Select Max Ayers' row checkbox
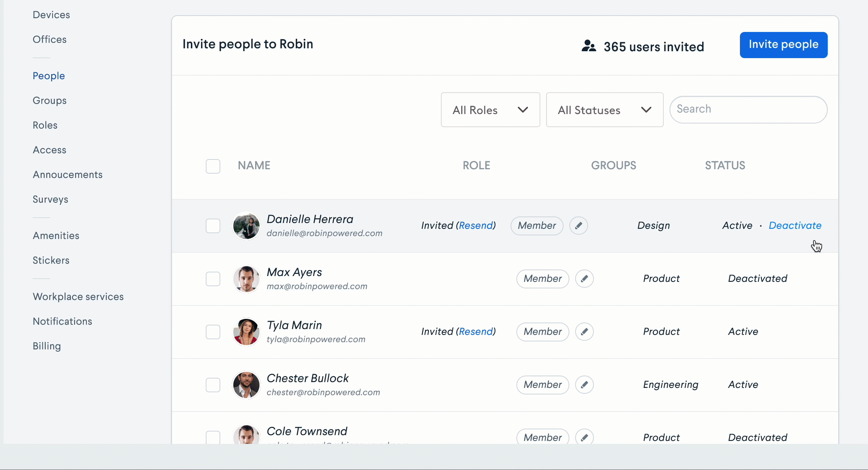 click(213, 279)
